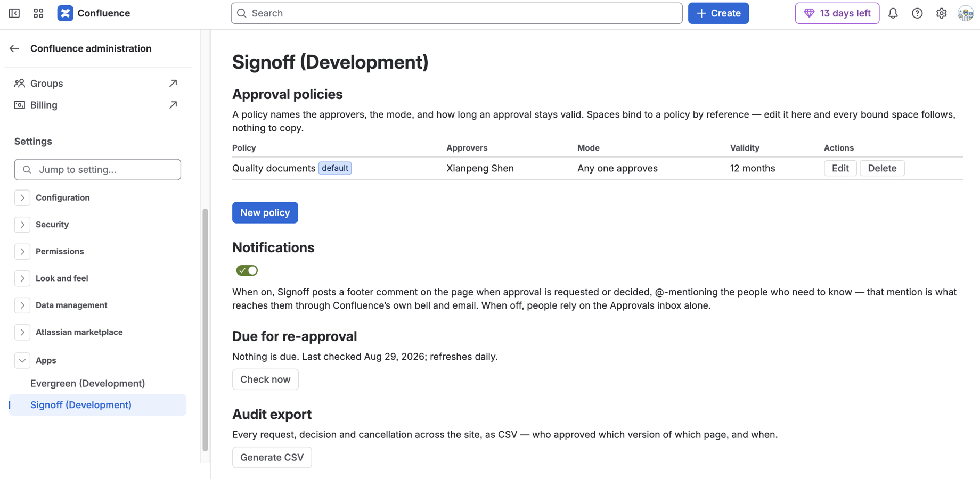This screenshot has width=980, height=479.
Task: Focus the top Search field
Action: pos(456,13)
